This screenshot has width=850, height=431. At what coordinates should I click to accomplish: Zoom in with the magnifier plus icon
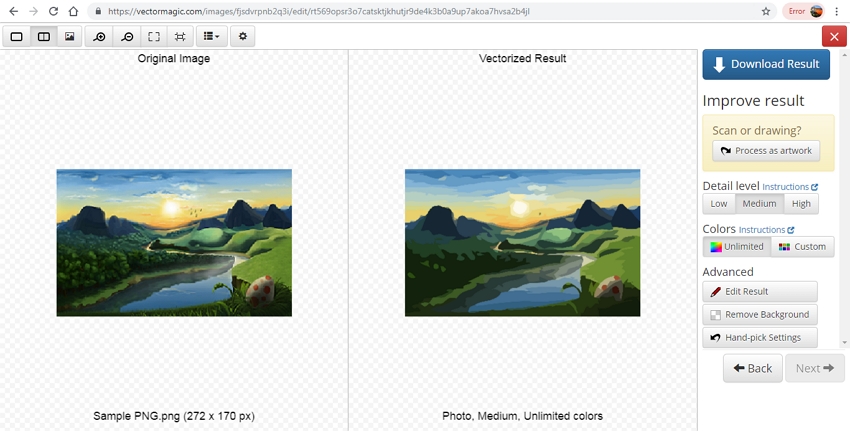(99, 36)
